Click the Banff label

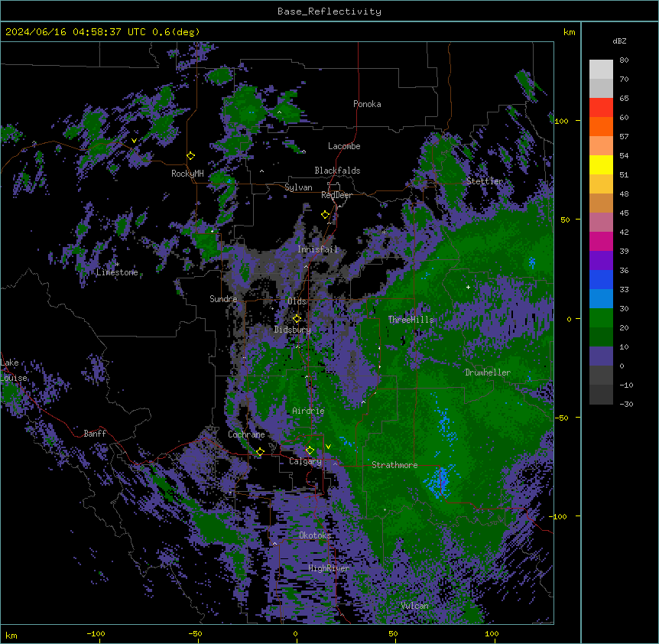(95, 434)
